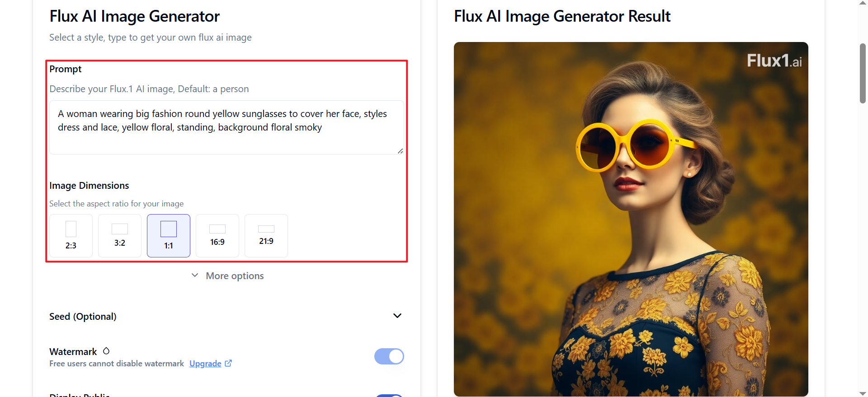Click the More options text label
868x397 pixels.
[x=235, y=276]
